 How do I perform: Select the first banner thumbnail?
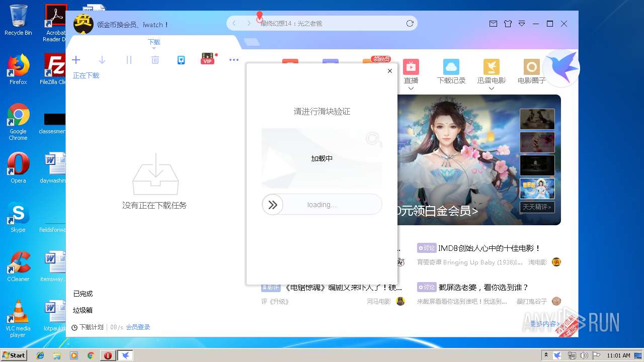point(537,119)
